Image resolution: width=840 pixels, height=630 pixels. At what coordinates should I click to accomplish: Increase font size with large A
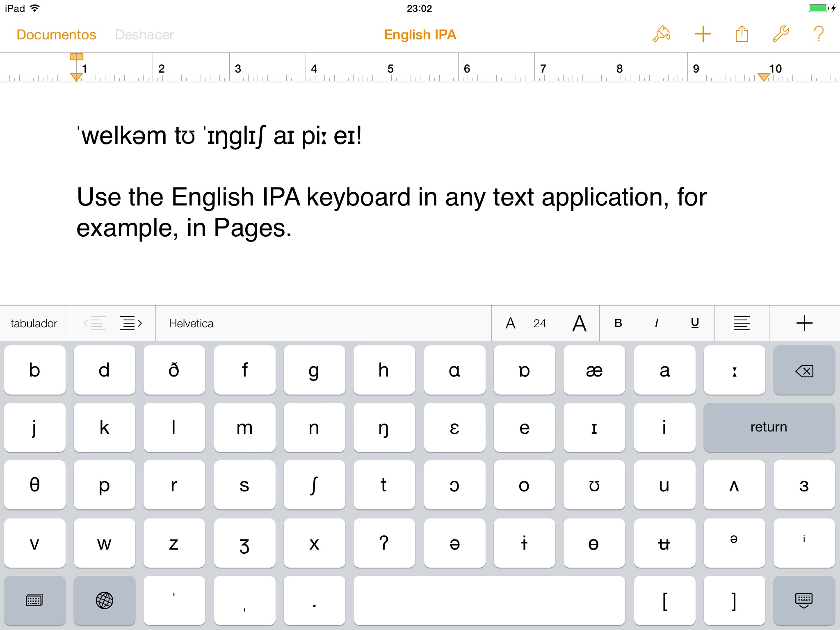[579, 324]
